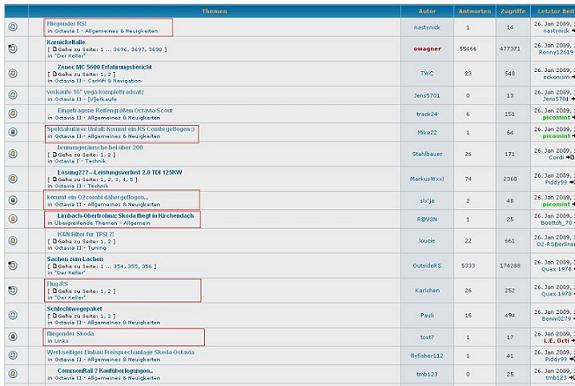Image resolution: width=575 pixels, height=386 pixels.
Task: Open the fliegender RS! topic
Action: (66, 23)
